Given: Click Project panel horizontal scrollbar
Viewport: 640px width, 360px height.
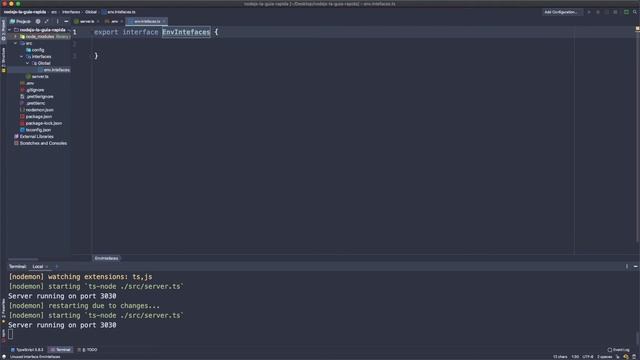Looking at the screenshot, I should click(x=23, y=259).
